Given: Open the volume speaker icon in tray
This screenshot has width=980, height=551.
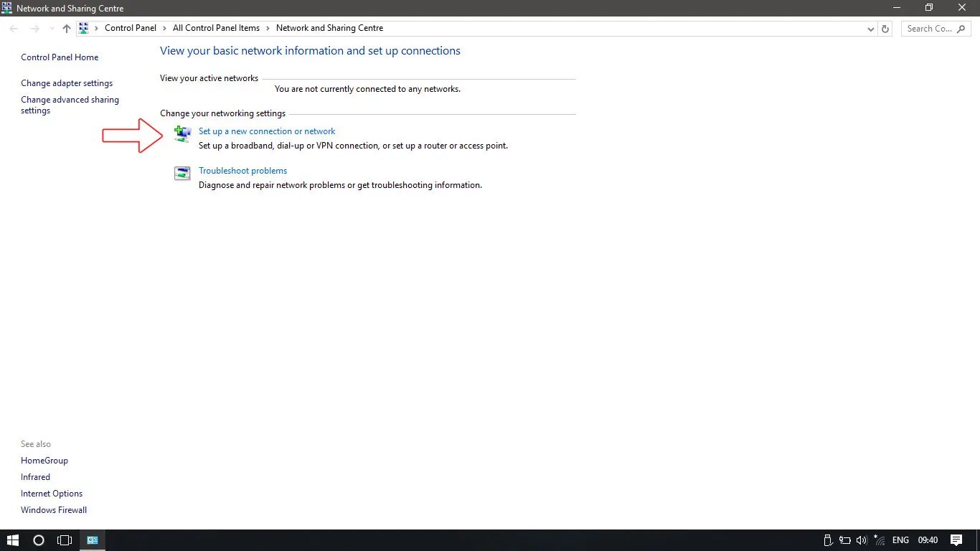Looking at the screenshot, I should (862, 540).
